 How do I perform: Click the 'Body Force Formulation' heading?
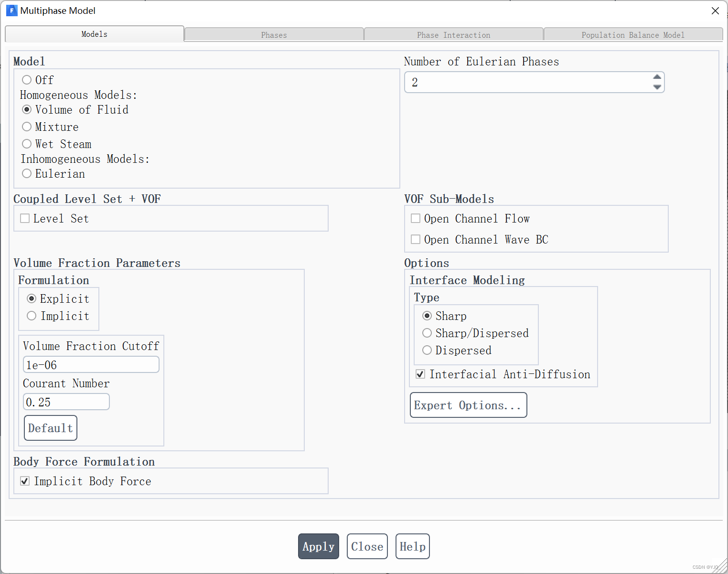pos(84,462)
